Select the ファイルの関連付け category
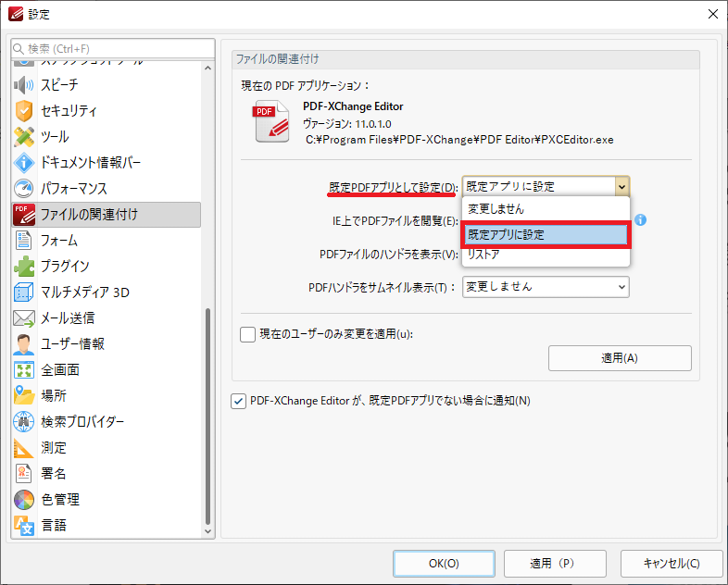Image resolution: width=728 pixels, height=585 pixels. pos(107,215)
